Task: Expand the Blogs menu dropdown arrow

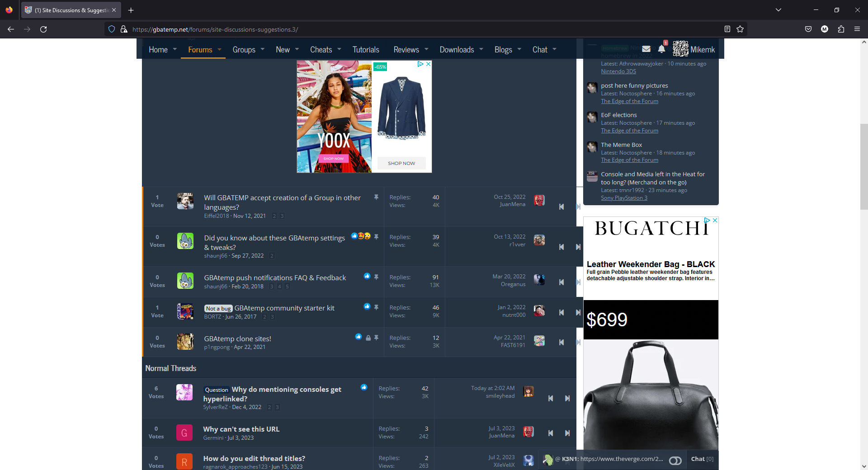Action: (519, 49)
